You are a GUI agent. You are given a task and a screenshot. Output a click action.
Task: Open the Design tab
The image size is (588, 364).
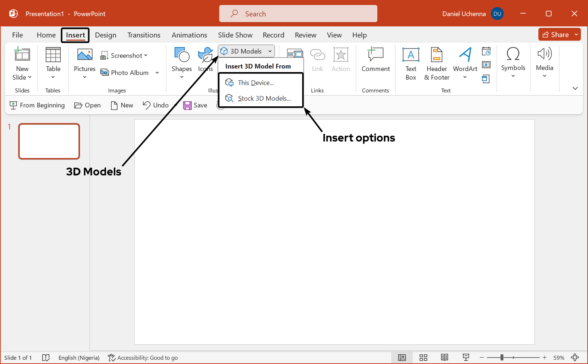(x=105, y=35)
